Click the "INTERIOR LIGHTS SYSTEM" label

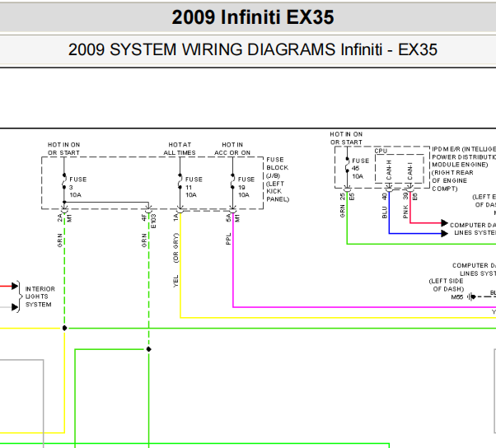point(40,296)
